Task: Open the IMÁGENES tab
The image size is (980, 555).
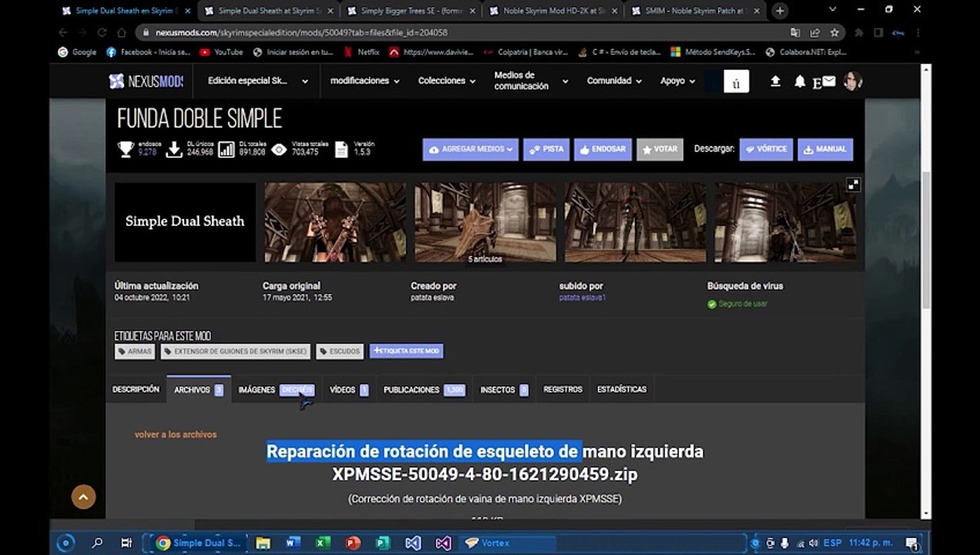Action: coord(276,389)
